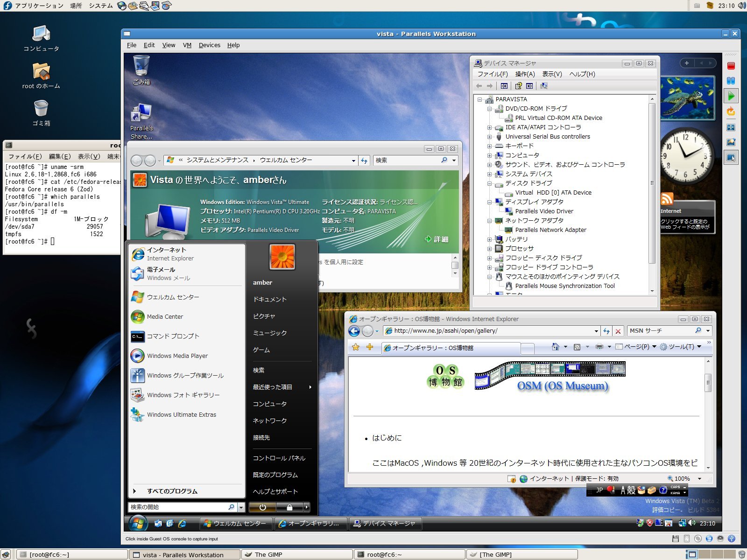Click the 詳細 link in Welcome Center
This screenshot has width=747, height=560.
437,239
